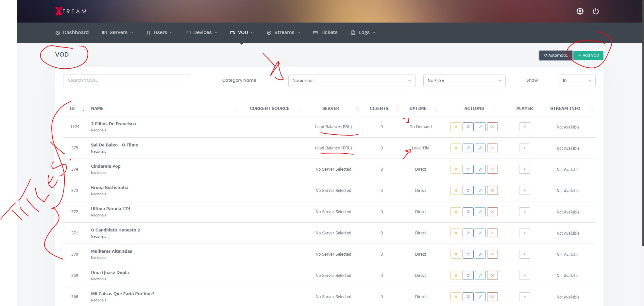Go to the Dashboard page
Image resolution: width=644 pixels, height=306 pixels.
(72, 32)
